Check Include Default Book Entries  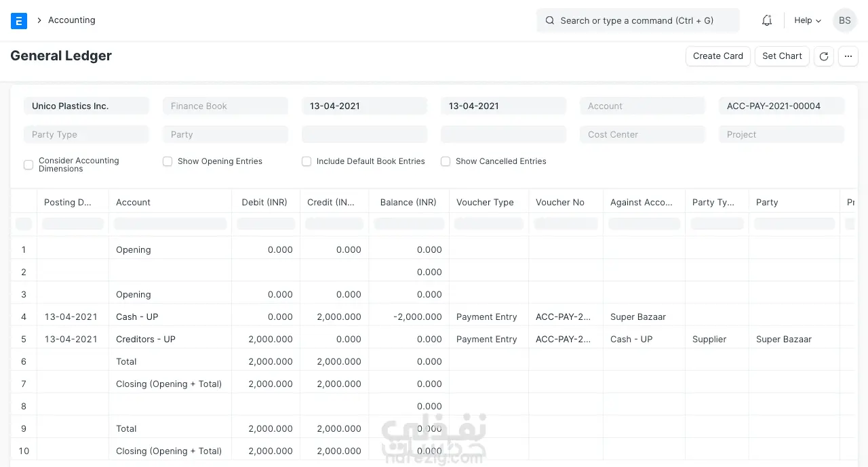pos(307,161)
